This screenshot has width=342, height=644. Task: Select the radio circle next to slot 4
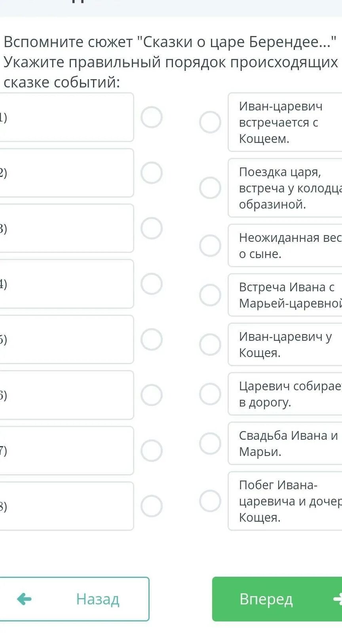[152, 284]
